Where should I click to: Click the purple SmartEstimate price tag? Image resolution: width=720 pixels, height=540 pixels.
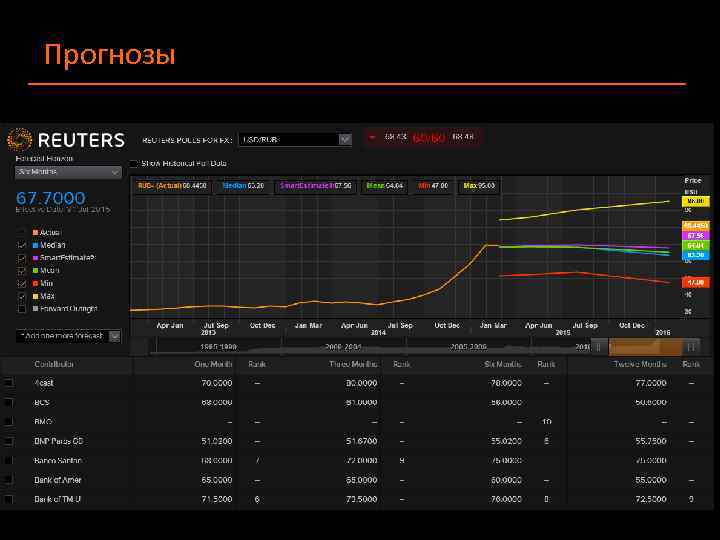tap(696, 236)
